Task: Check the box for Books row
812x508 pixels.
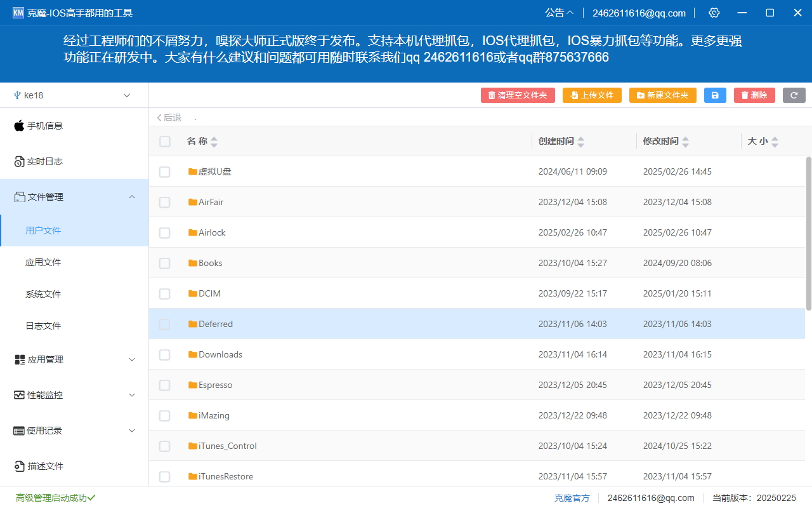Action: click(x=165, y=263)
